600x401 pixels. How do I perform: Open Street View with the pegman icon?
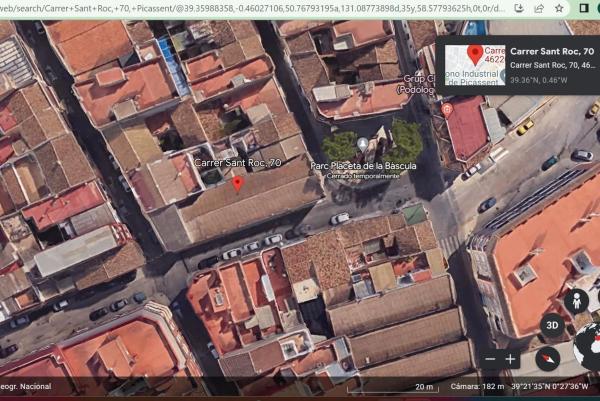point(575,300)
